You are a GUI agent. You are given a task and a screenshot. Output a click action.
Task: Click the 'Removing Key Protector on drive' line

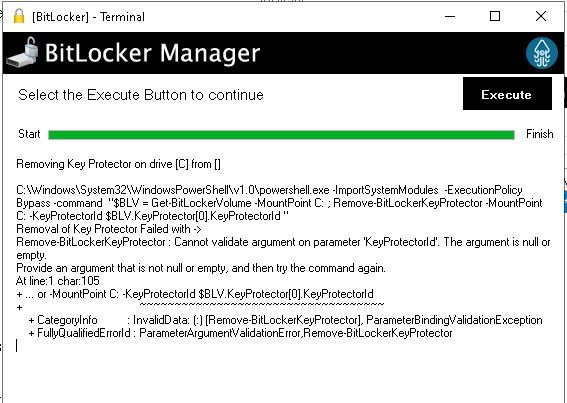click(118, 164)
